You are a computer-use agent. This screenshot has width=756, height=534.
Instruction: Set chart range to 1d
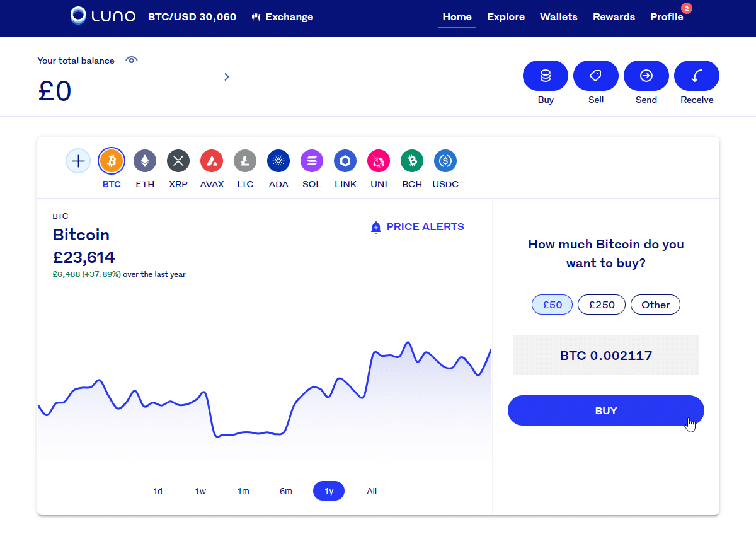pyautogui.click(x=157, y=491)
